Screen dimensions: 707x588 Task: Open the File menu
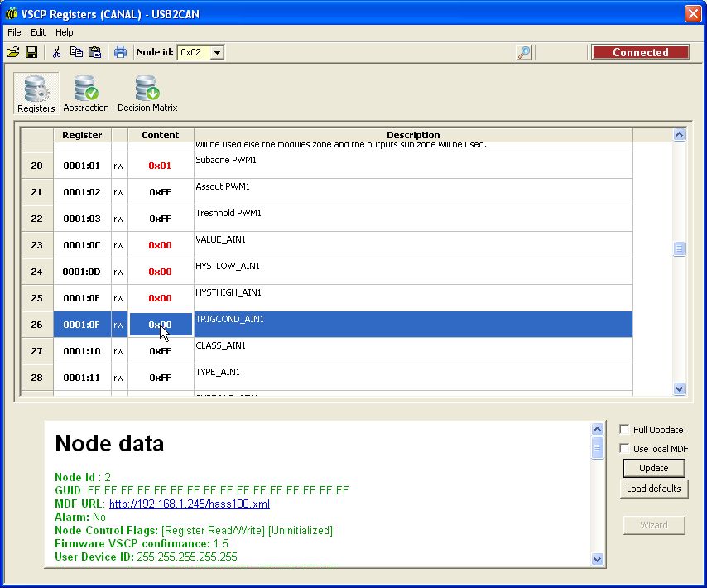(14, 32)
